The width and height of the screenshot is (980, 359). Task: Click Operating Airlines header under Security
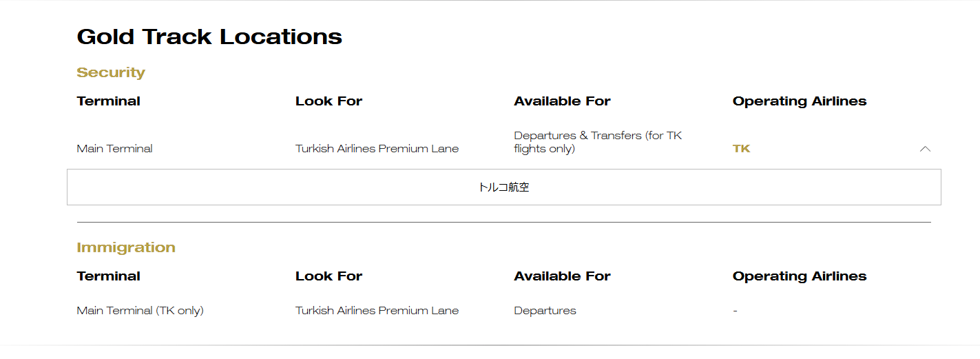tap(799, 101)
